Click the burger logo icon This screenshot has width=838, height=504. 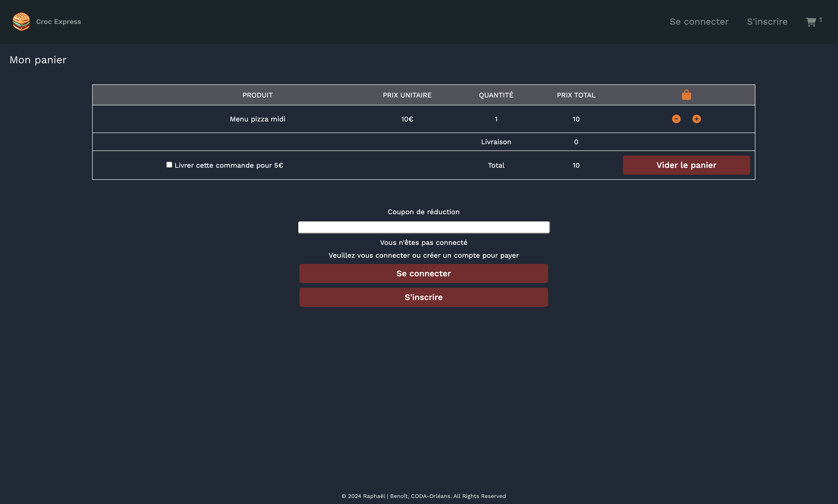(21, 21)
